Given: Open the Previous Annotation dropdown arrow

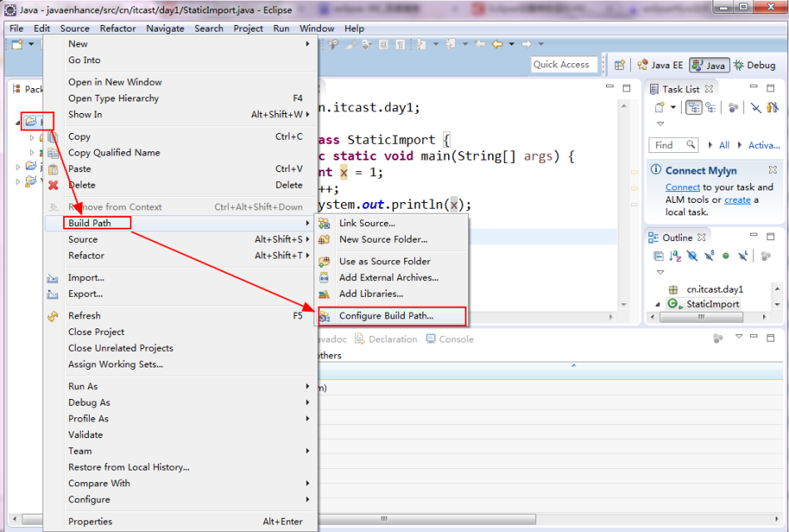Looking at the screenshot, I should click(x=465, y=44).
